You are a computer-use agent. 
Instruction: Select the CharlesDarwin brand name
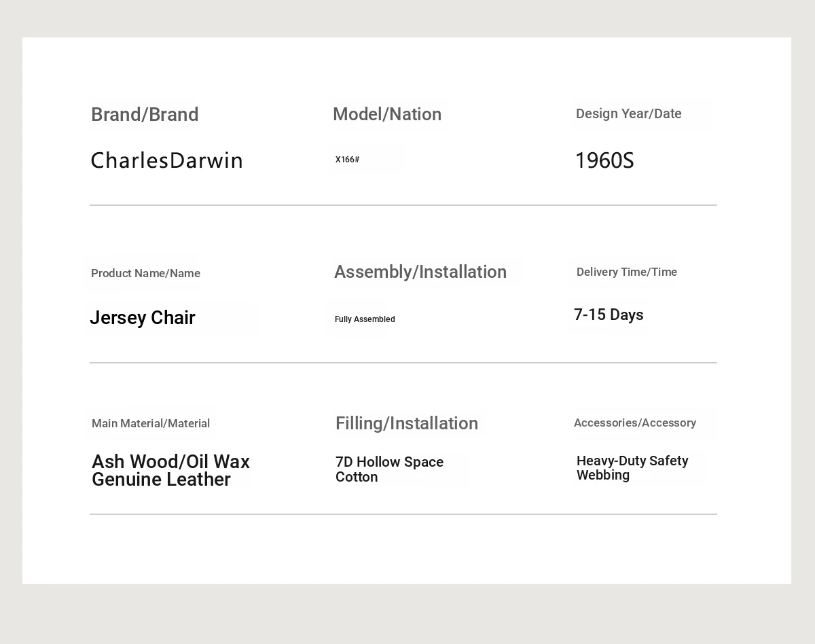coord(166,161)
